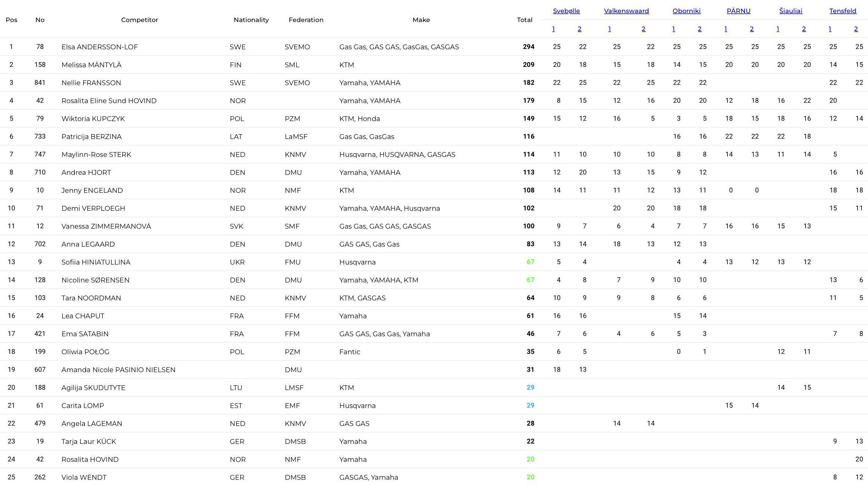
Task: Select competitor Tara NOORDMAN
Action: 91,298
